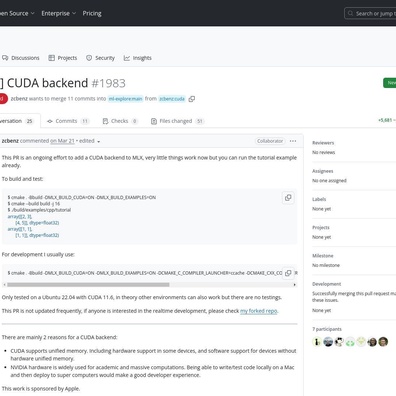Click the Projects heading in the sidebar
This screenshot has height=396, width=396.
[321, 227]
